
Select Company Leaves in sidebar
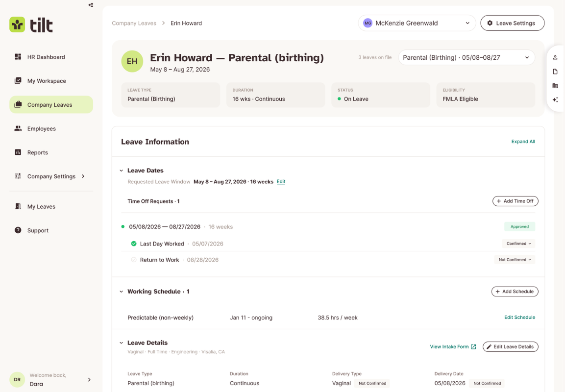tap(51, 104)
